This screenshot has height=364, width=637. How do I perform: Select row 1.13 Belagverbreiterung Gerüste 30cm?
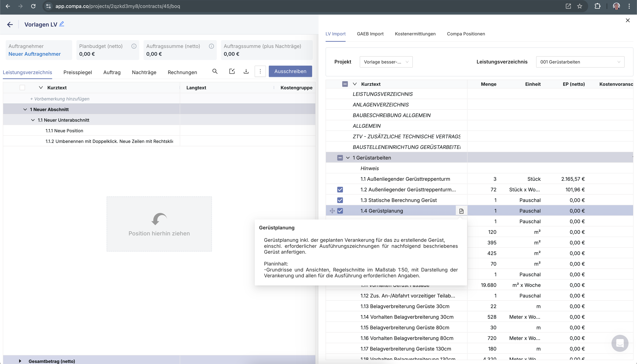[x=479, y=306]
